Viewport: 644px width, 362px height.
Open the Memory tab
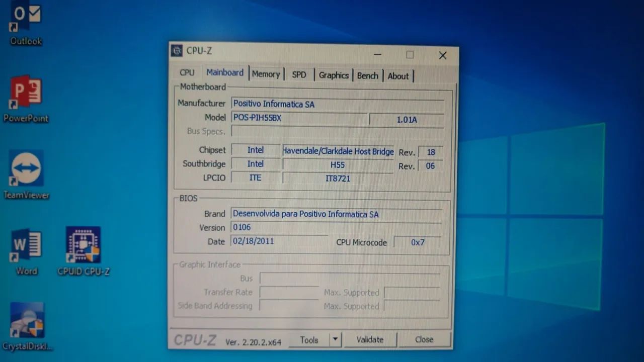click(x=266, y=74)
